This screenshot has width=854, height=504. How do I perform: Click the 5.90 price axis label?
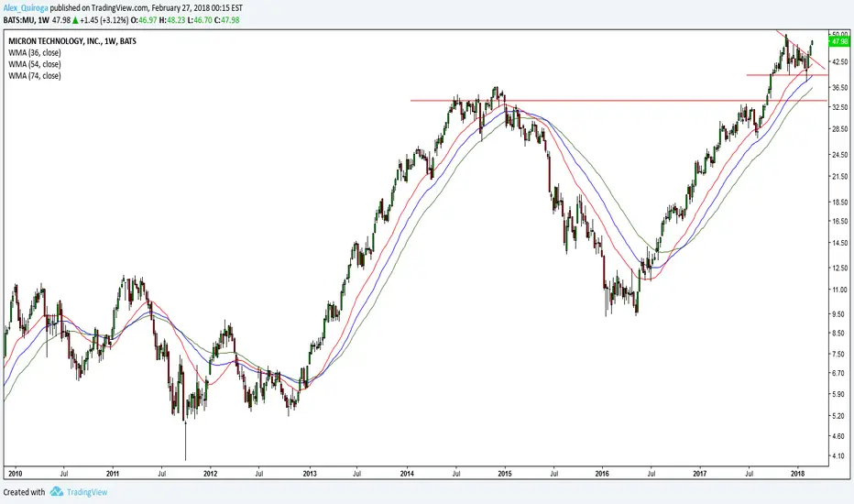(840, 394)
